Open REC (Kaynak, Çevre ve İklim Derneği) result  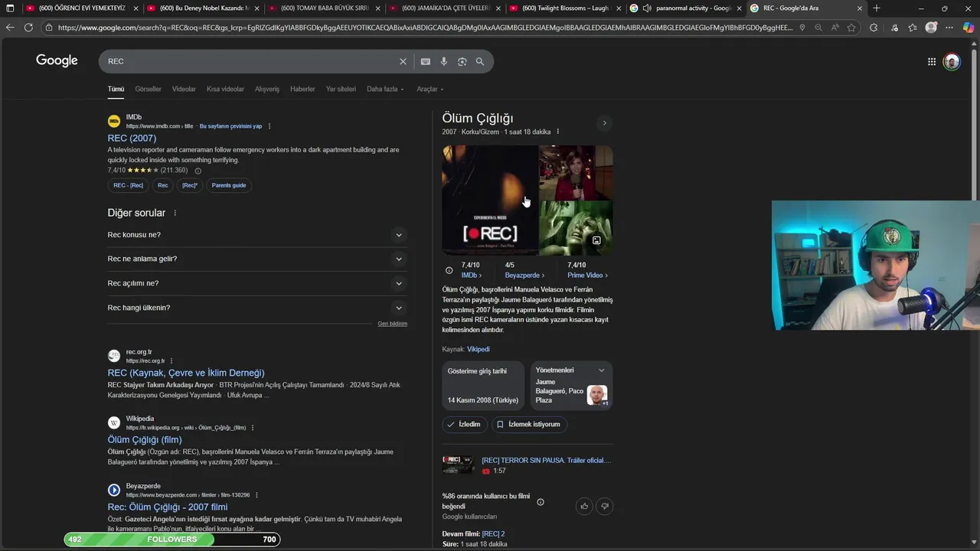point(186,373)
